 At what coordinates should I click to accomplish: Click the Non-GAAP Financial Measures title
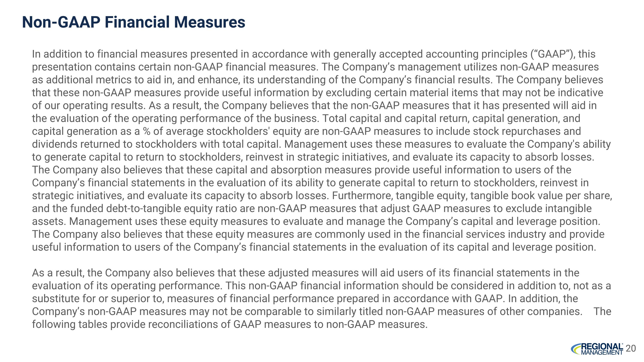[x=134, y=22]
